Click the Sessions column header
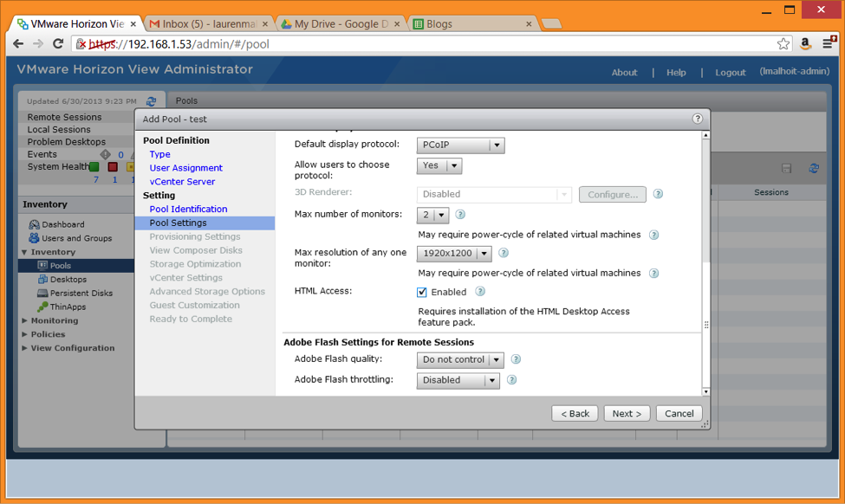 [x=770, y=192]
